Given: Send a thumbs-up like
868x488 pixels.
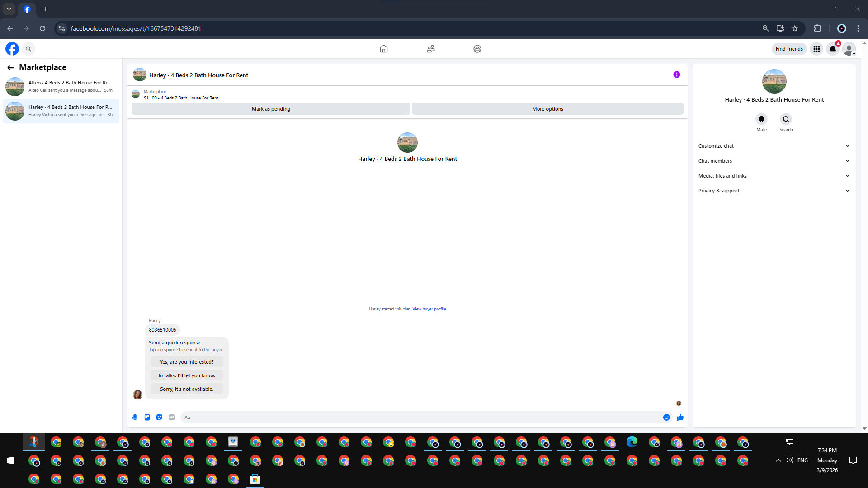Looking at the screenshot, I should (680, 418).
